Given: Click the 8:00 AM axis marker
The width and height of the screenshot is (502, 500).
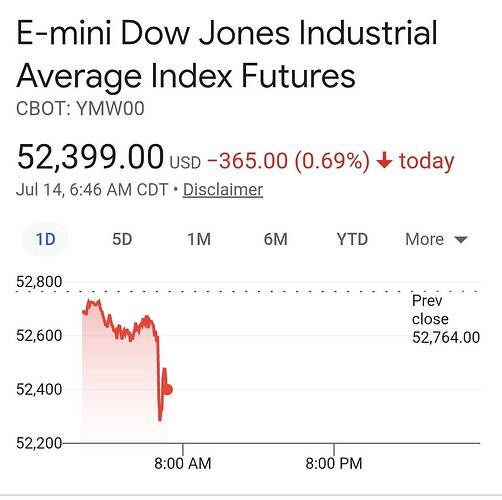Looking at the screenshot, I should pos(183,464).
